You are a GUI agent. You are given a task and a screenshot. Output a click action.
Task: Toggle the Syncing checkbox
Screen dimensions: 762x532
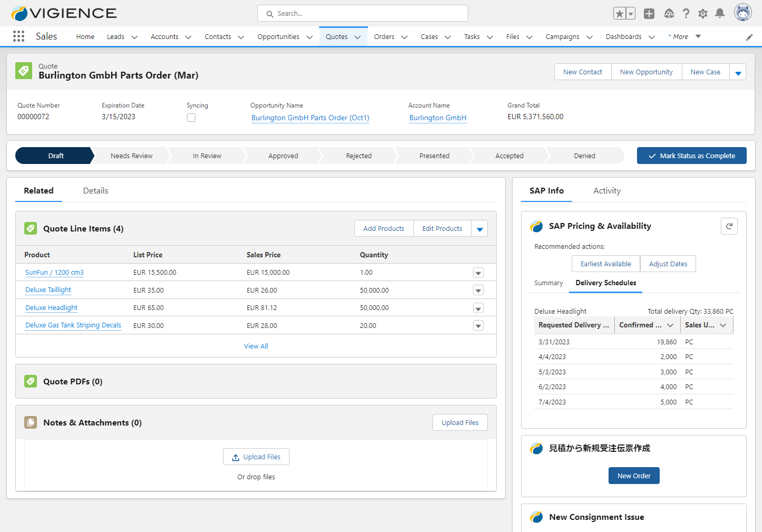191,118
